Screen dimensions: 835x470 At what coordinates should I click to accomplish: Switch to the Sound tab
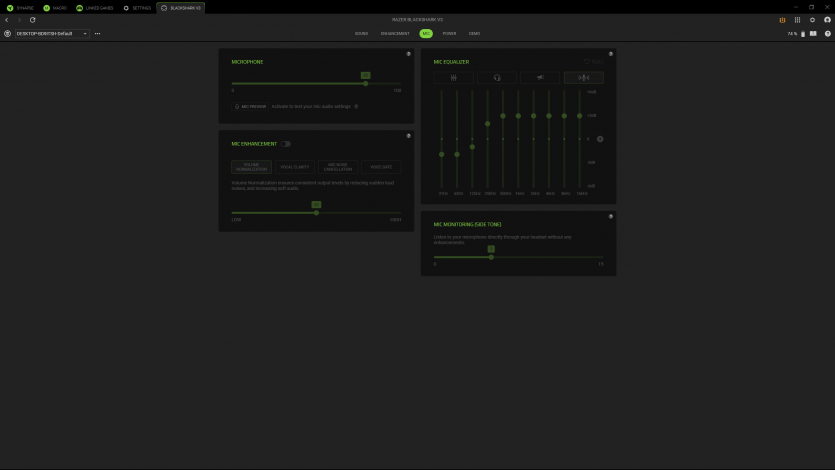361,33
